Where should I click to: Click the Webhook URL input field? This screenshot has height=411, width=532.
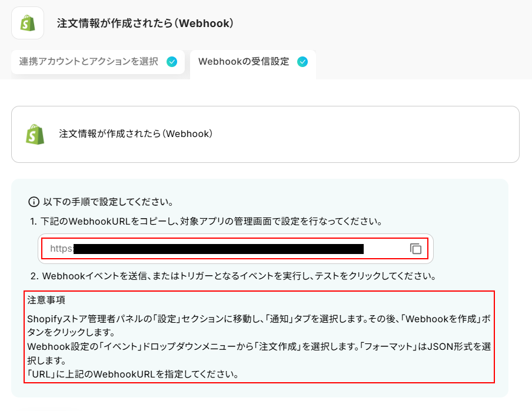click(235, 249)
